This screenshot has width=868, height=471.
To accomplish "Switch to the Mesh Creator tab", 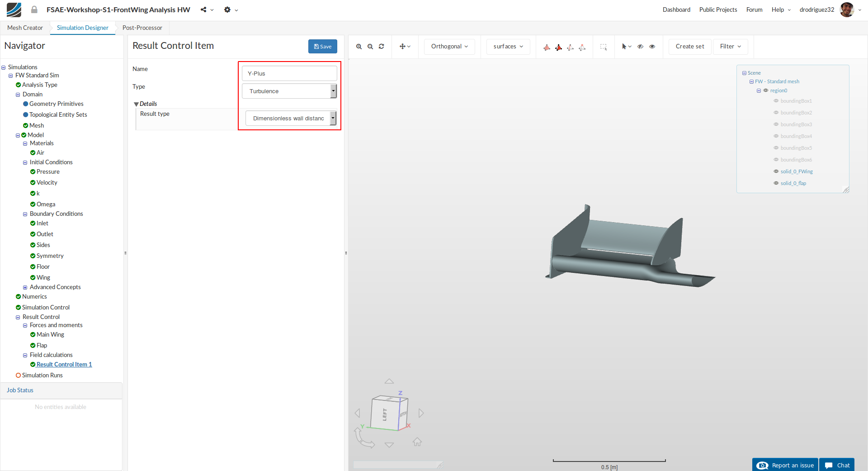I will pos(25,28).
